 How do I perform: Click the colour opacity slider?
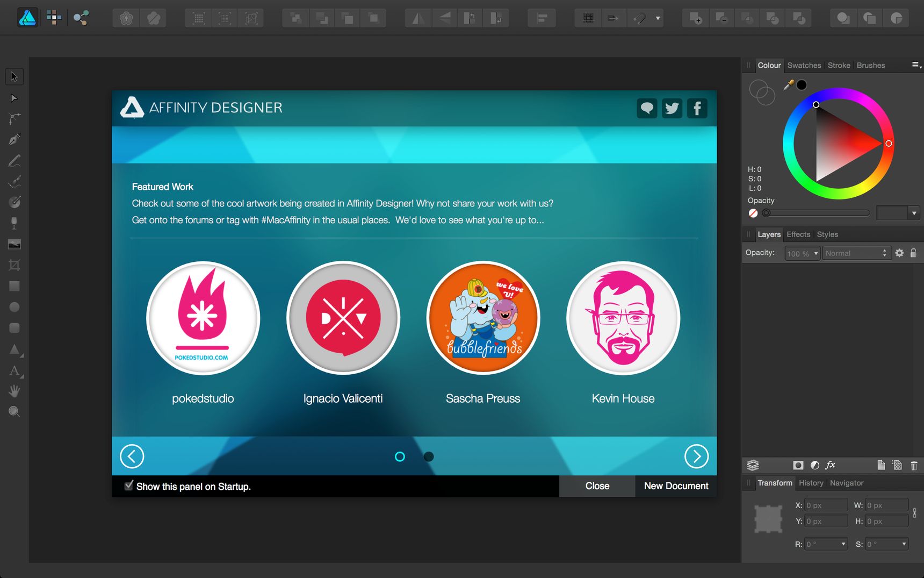click(817, 213)
